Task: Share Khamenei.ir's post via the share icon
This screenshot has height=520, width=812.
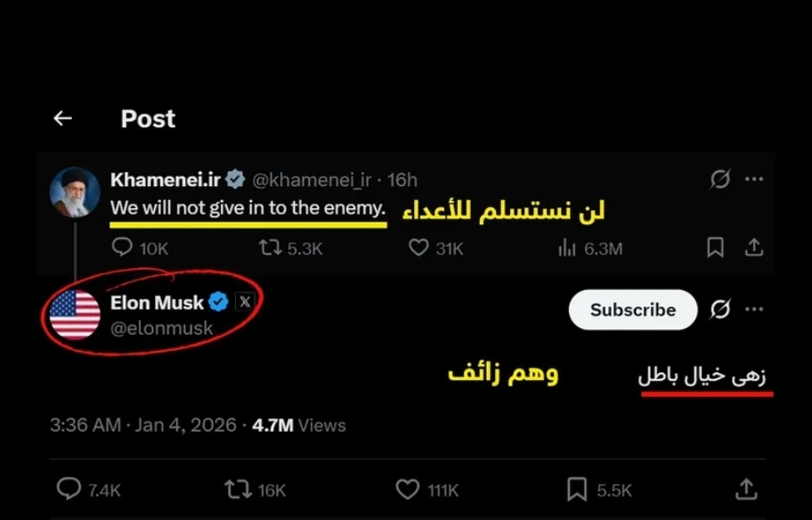Action: [x=753, y=248]
